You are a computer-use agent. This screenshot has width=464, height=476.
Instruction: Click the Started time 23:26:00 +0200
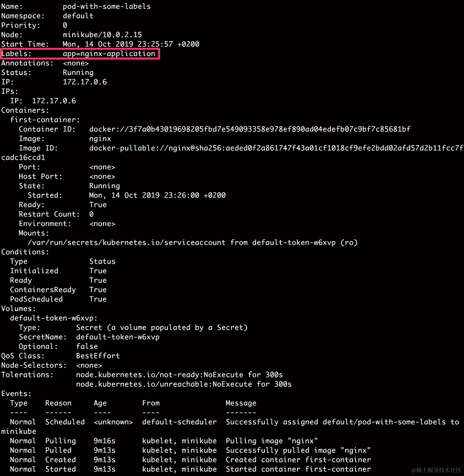[157, 195]
